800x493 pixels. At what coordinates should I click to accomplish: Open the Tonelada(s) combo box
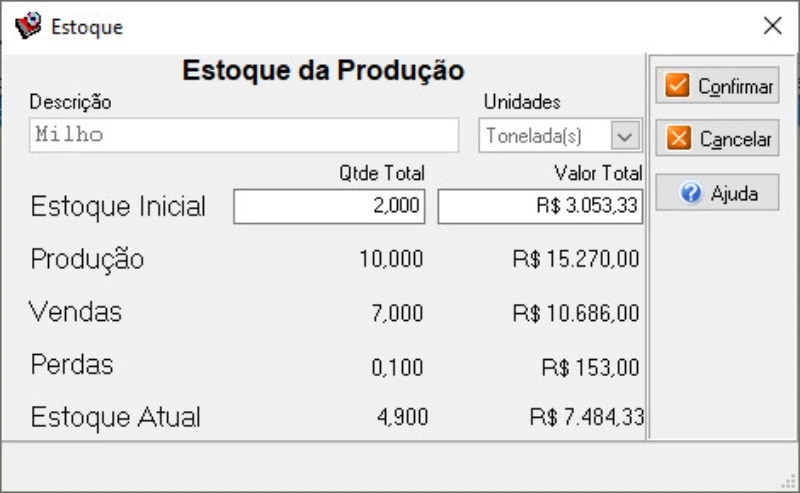point(560,136)
